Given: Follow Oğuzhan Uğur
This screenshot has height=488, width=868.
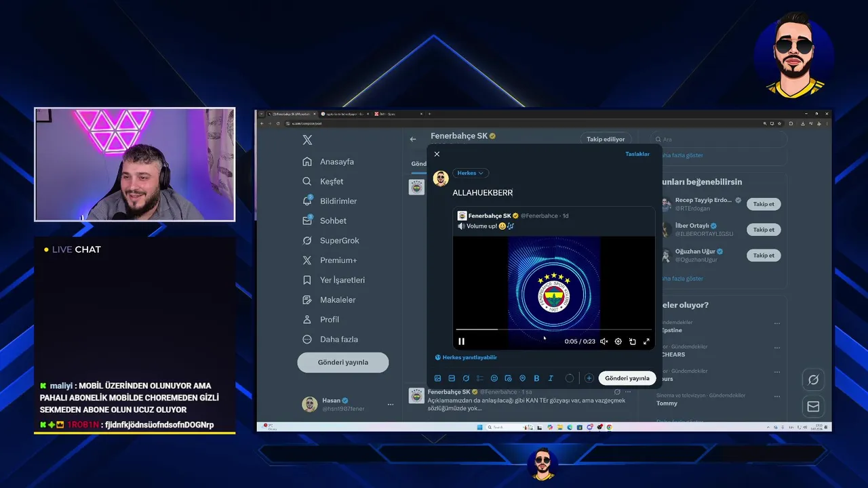Looking at the screenshot, I should pyautogui.click(x=764, y=256).
